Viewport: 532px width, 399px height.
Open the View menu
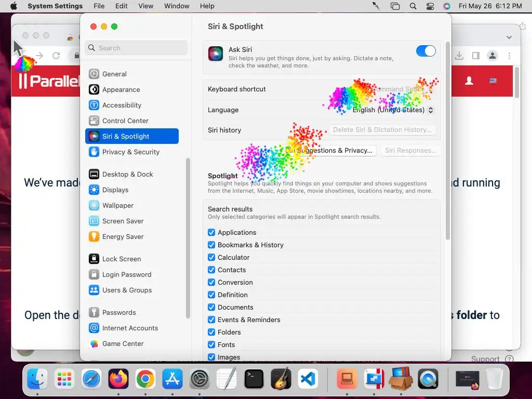click(x=146, y=6)
